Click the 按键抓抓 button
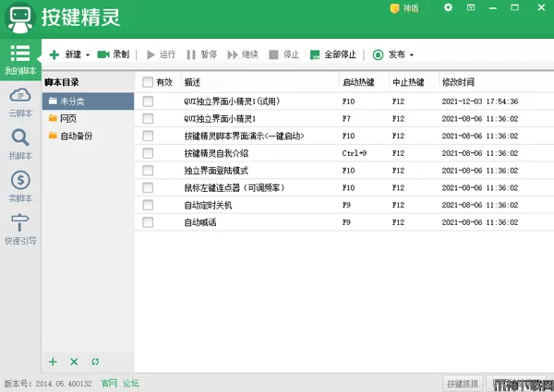This screenshot has height=392, width=554. pos(462,383)
